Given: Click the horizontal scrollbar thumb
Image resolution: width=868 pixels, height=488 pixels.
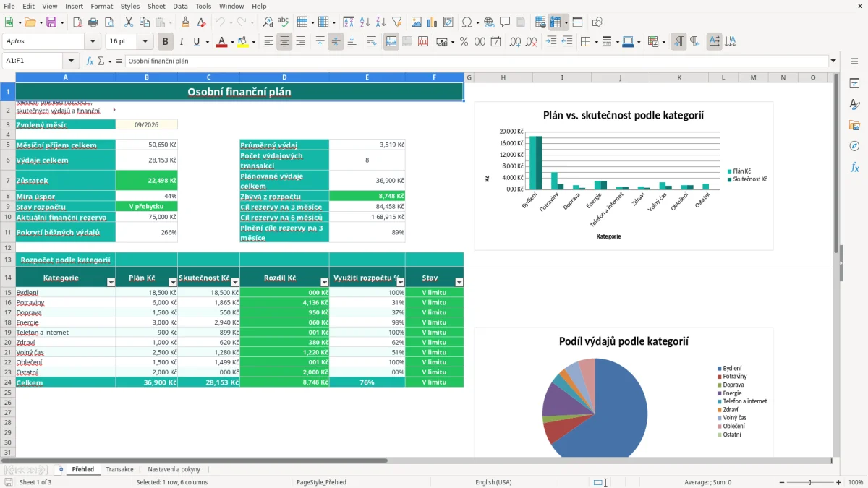Looking at the screenshot, I should (x=194, y=461).
